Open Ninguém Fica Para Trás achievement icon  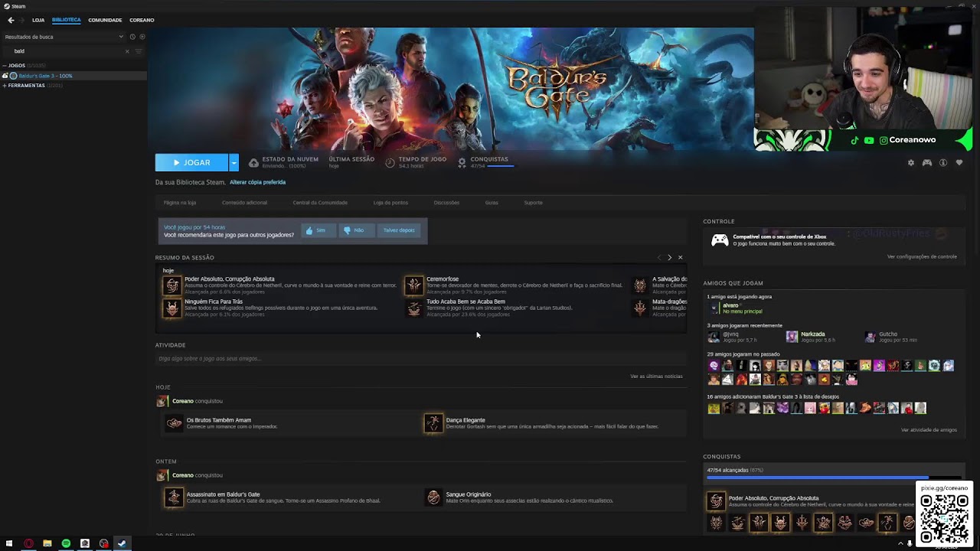coord(172,308)
